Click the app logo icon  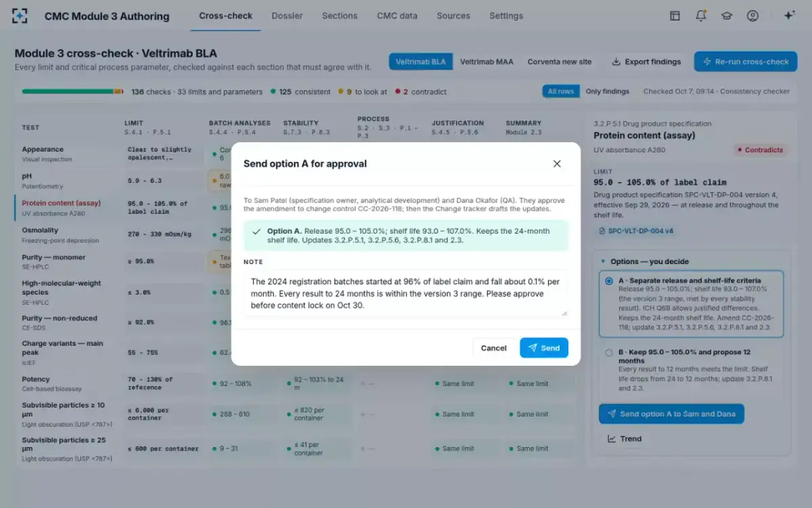click(20, 16)
